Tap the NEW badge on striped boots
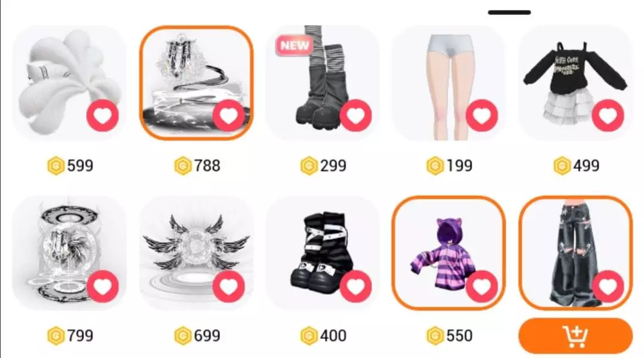Image resolution: width=644 pixels, height=358 pixels. coord(295,45)
